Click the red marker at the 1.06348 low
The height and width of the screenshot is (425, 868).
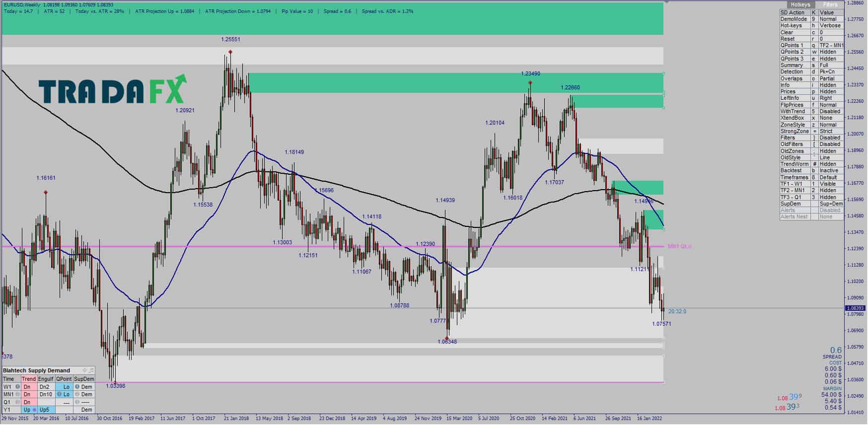447,338
